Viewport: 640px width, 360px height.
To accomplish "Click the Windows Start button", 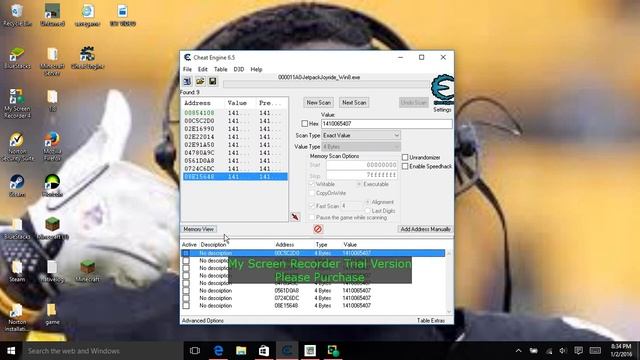I will tap(11, 351).
